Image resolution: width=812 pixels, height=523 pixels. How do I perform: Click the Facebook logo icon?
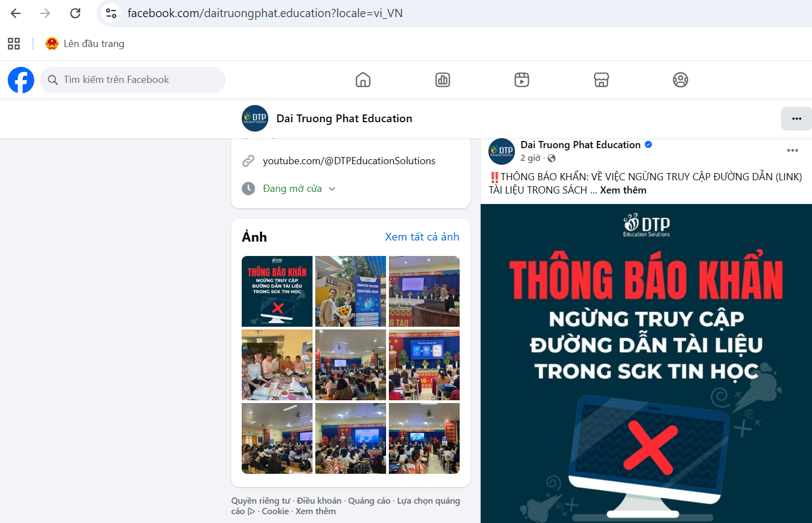point(21,80)
